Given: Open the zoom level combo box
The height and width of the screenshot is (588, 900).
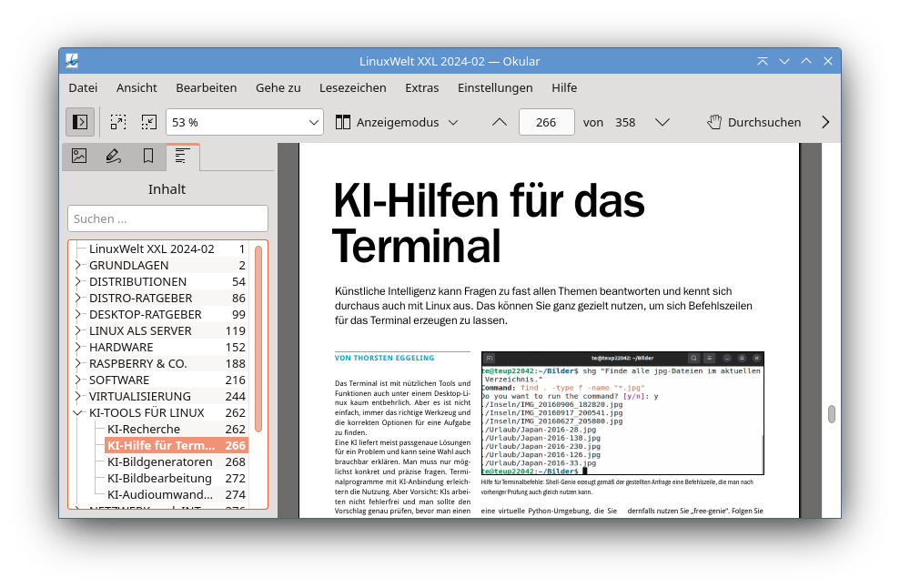Looking at the screenshot, I should tap(245, 122).
